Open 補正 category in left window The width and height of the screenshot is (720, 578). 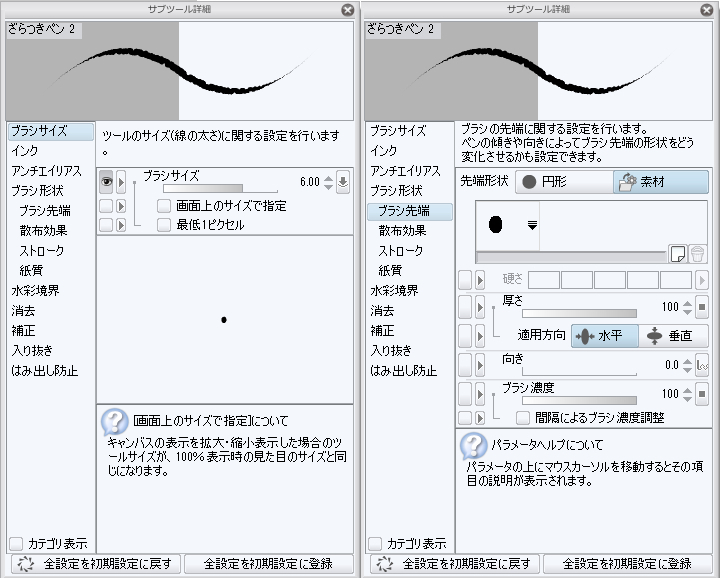[23, 331]
